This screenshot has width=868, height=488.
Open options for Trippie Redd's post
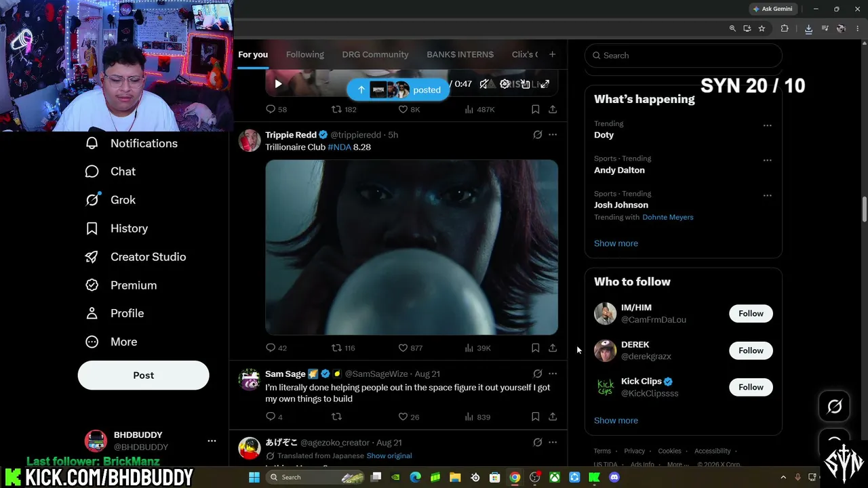pyautogui.click(x=553, y=135)
